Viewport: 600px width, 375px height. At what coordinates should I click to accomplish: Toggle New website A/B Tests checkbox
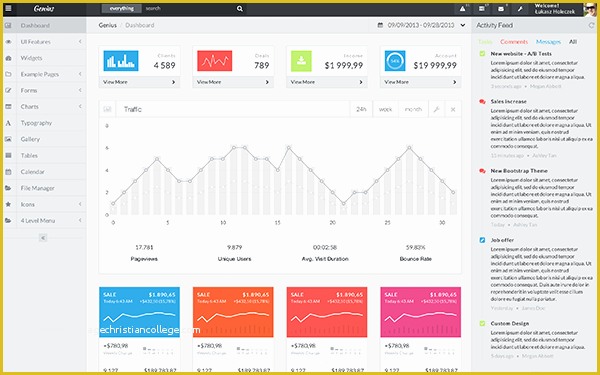(482, 54)
